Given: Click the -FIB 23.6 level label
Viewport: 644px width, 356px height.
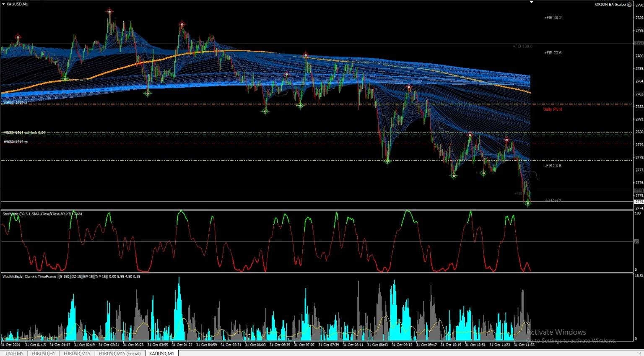Looking at the screenshot, I should point(553,166).
